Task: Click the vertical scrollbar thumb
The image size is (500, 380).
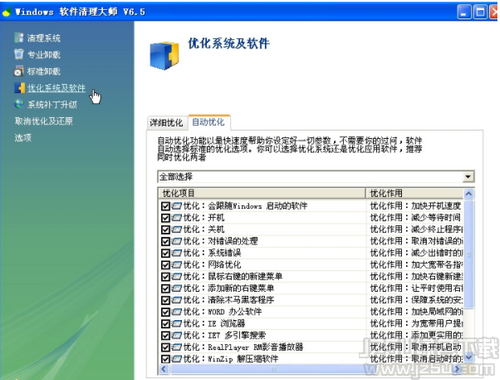Action: [468, 254]
